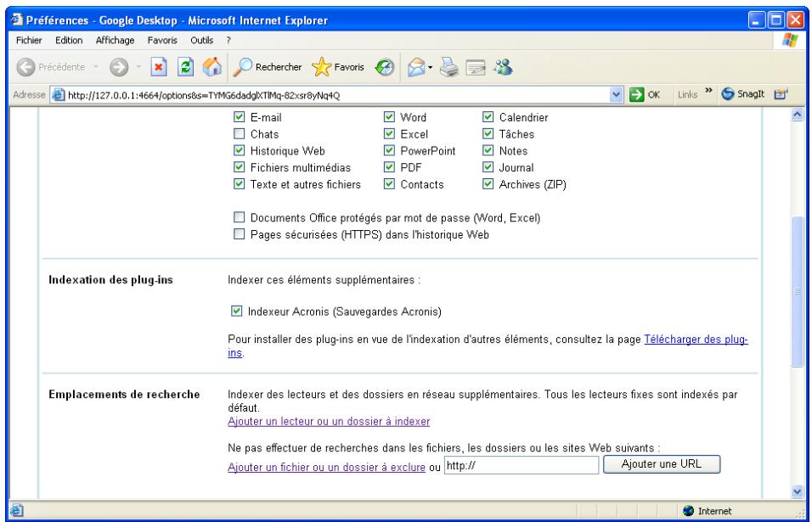Open the mail icon dropdown arrow
The image size is (812, 522).
(431, 68)
